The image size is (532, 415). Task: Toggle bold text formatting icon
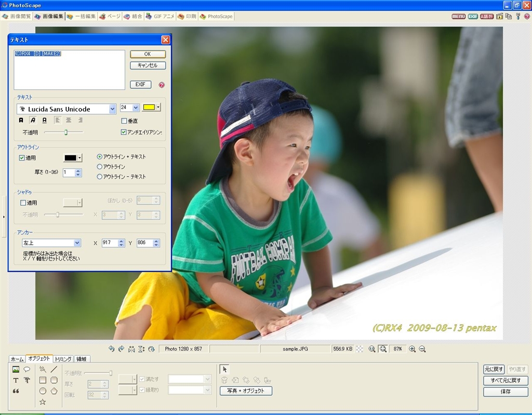coord(21,120)
